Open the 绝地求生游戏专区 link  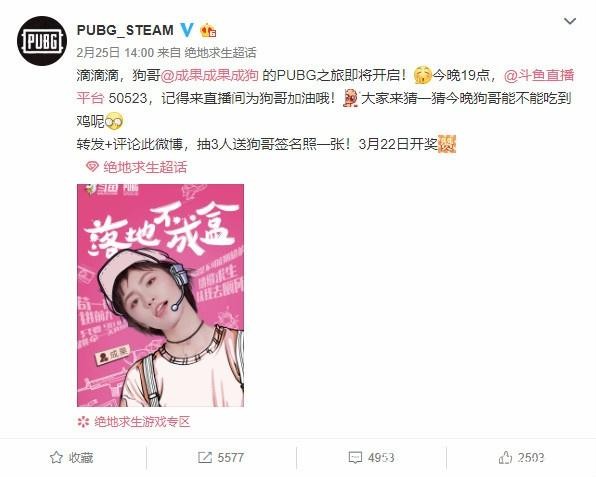tap(142, 422)
